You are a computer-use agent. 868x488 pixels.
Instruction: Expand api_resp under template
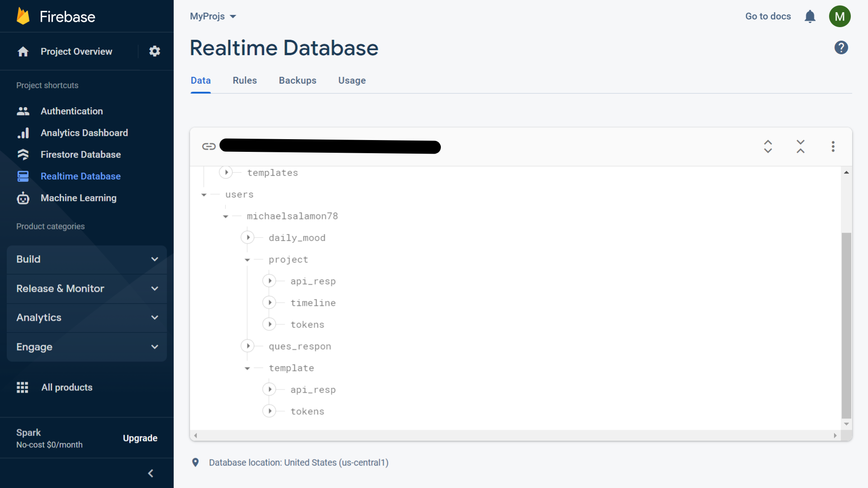270,389
